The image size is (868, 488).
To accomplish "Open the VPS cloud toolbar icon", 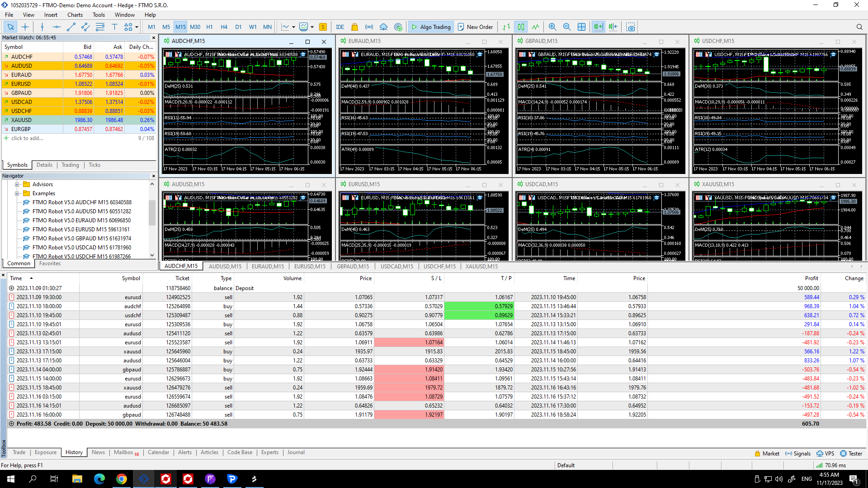I will pos(383,27).
